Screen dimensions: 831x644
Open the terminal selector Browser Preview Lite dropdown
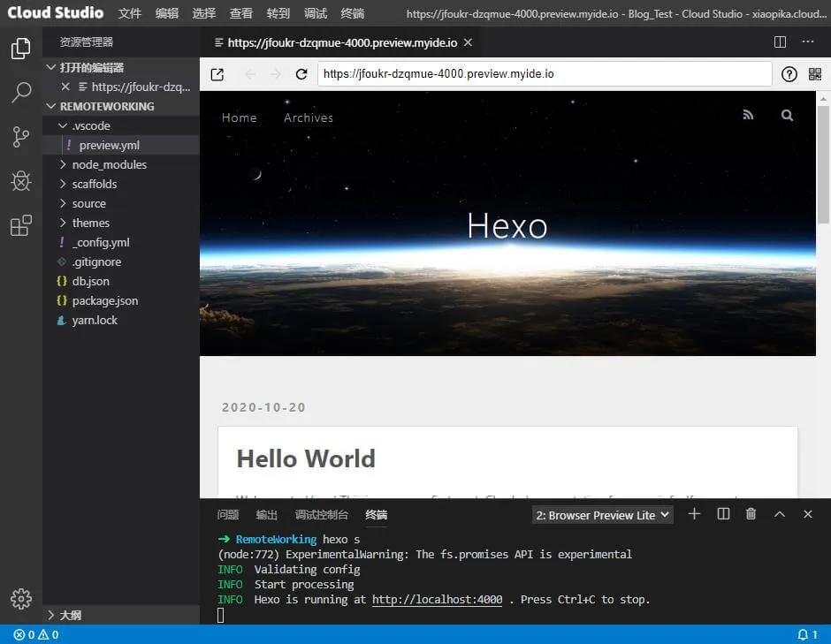603,515
